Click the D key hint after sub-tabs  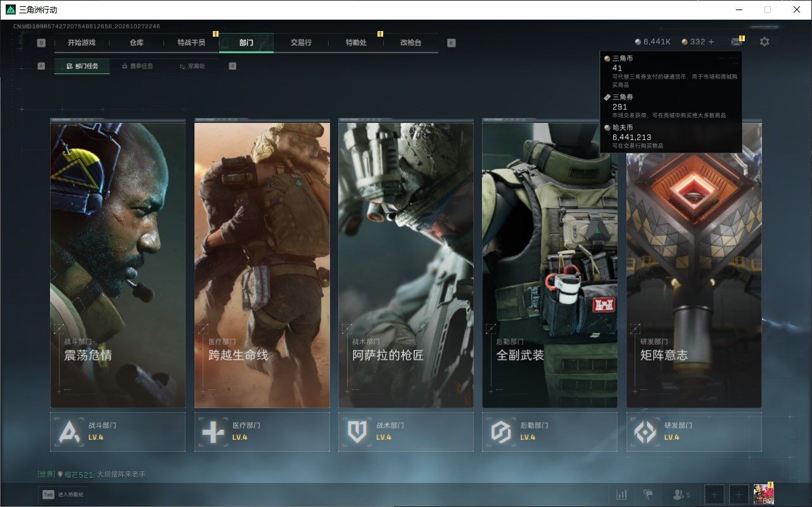[x=232, y=66]
